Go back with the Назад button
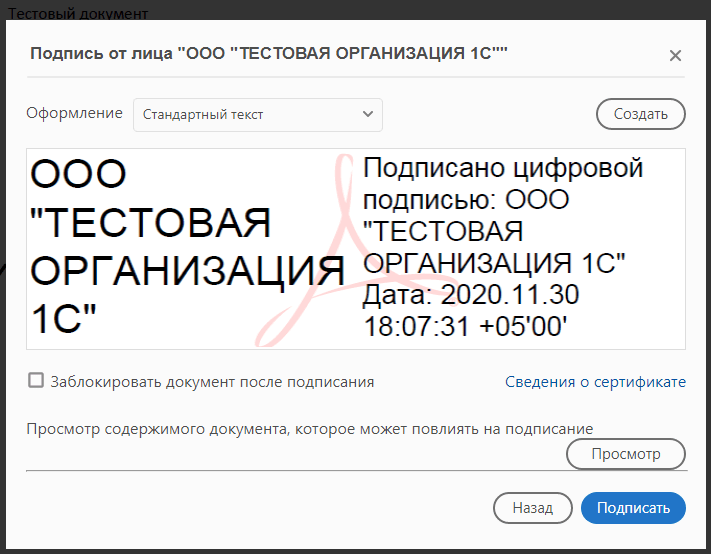The height and width of the screenshot is (554, 711). pos(532,508)
